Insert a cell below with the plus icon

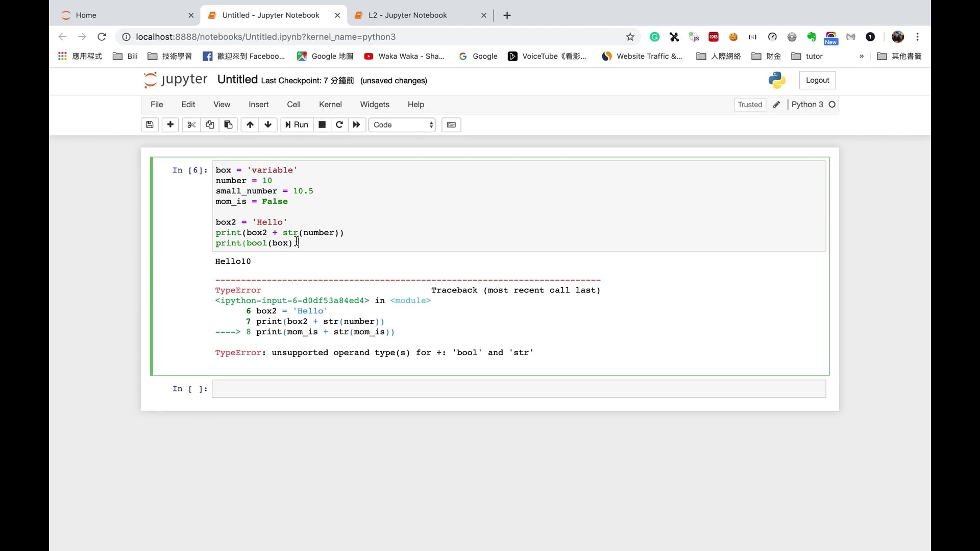pyautogui.click(x=170, y=124)
